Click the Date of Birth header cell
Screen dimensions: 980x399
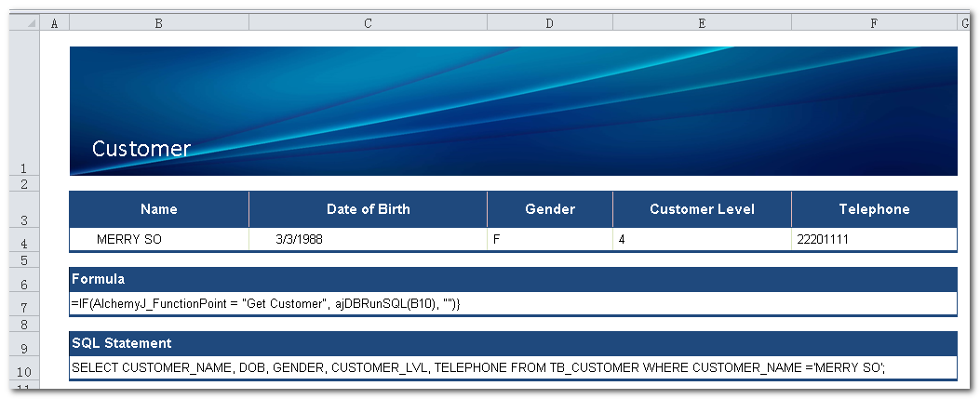pyautogui.click(x=368, y=209)
